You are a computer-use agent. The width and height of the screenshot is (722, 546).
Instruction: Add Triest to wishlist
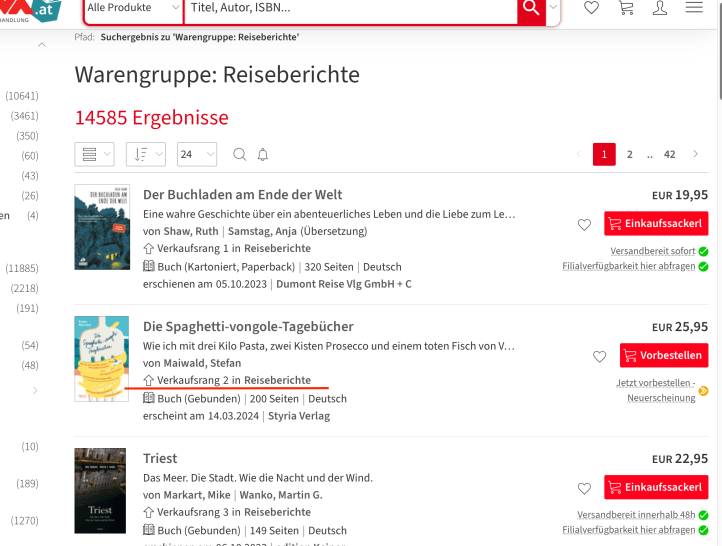tap(584, 488)
